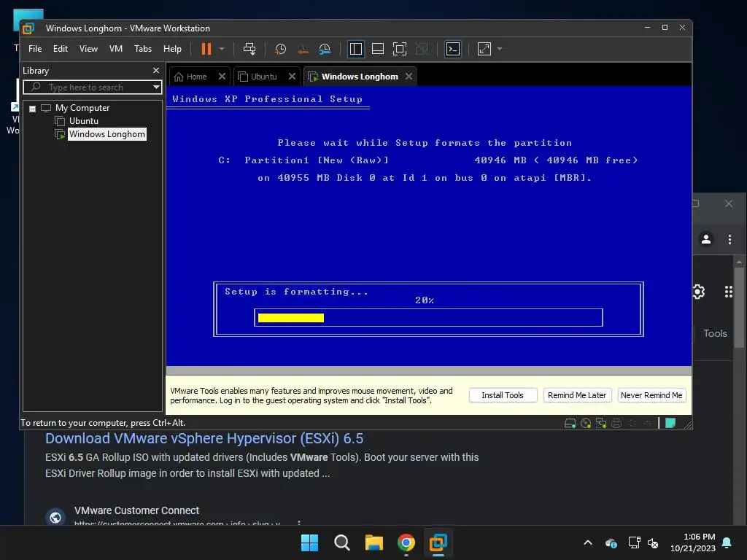This screenshot has height=560, width=747.
Task: Switch to Google Chrome in the taskbar
Action: (x=406, y=542)
